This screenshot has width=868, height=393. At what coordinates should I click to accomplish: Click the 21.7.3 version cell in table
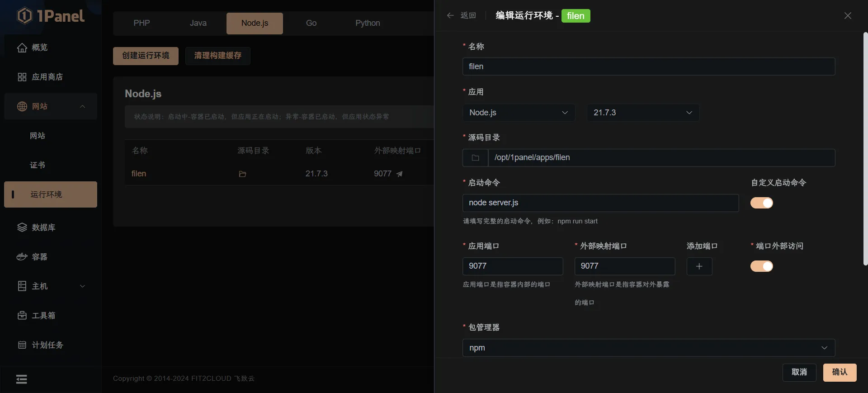[316, 174]
